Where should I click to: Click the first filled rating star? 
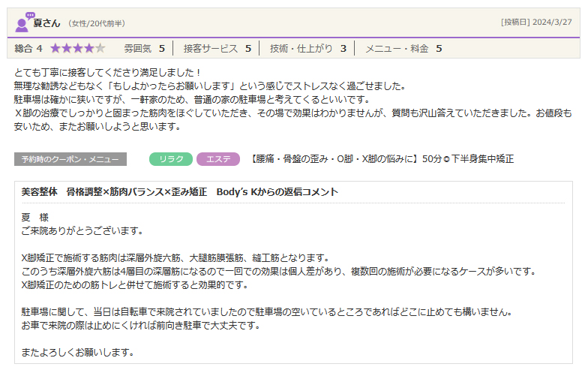pyautogui.click(x=55, y=49)
